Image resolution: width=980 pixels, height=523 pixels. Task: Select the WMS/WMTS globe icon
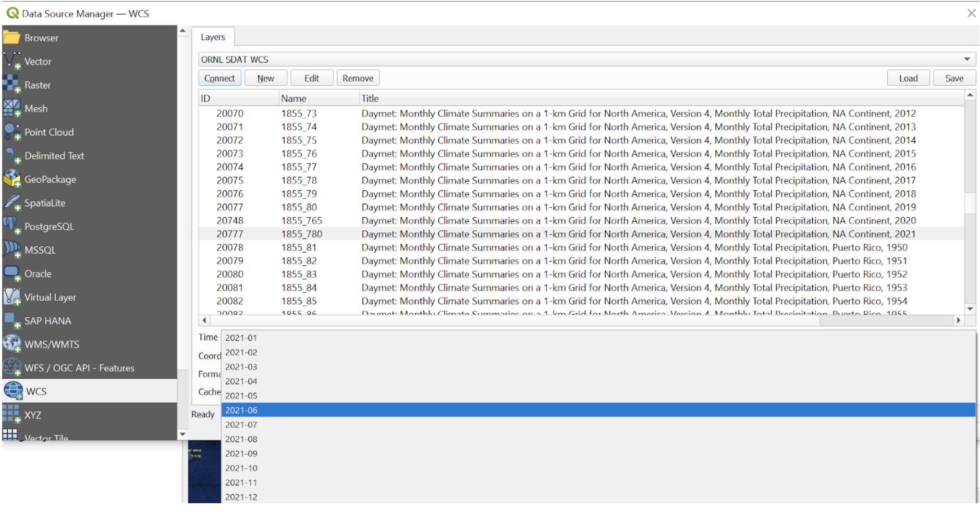(11, 344)
